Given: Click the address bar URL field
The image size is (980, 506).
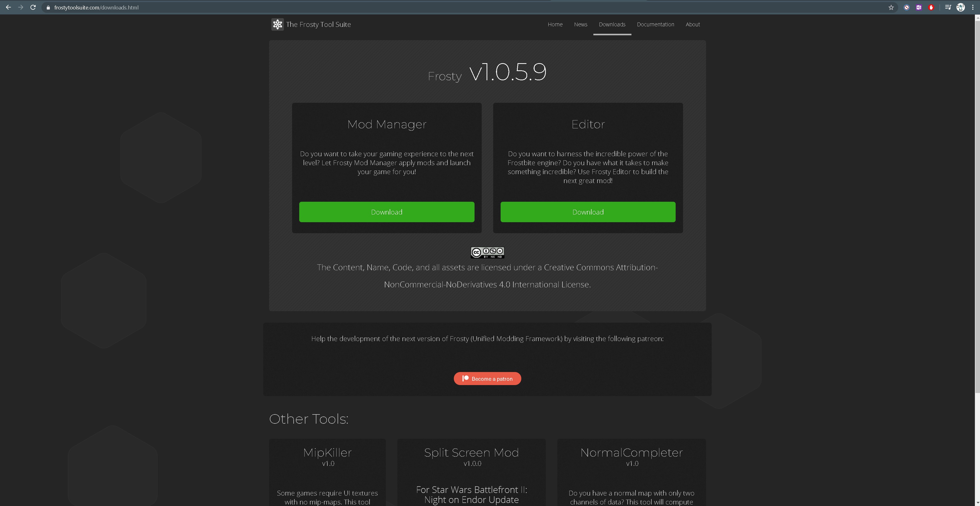Looking at the screenshot, I should click(456, 8).
